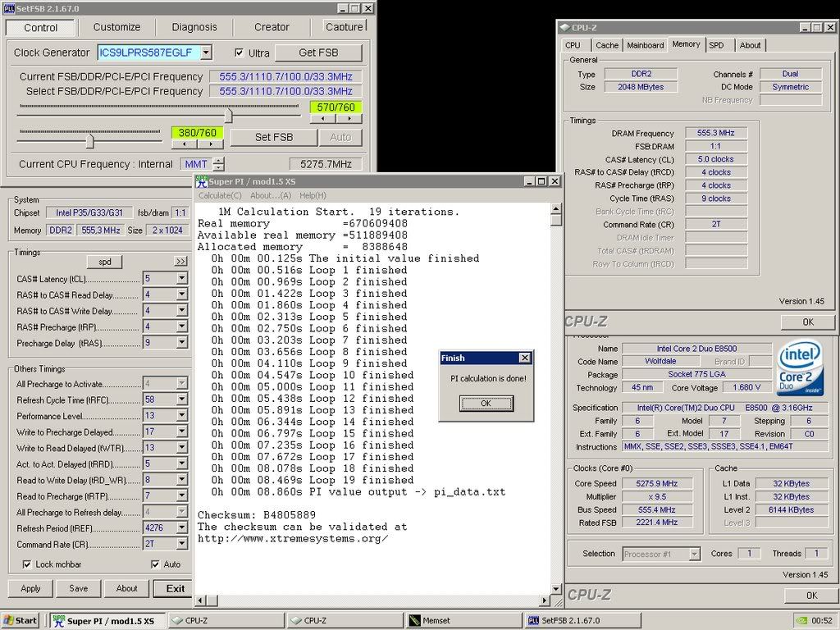Open the Read to Precharge (tRTP) dropdown
This screenshot has height=630, width=840.
(181, 495)
